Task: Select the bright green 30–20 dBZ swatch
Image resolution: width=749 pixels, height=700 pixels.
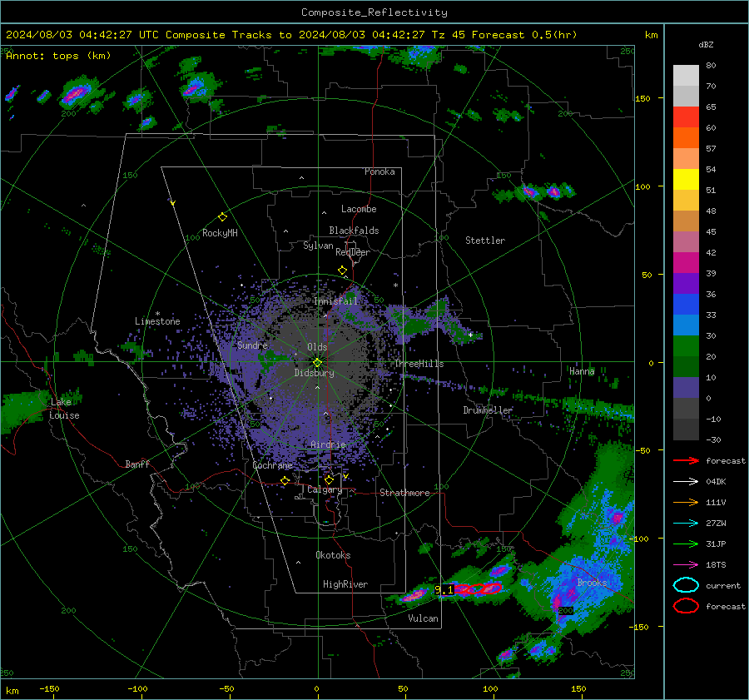Action: [686, 346]
